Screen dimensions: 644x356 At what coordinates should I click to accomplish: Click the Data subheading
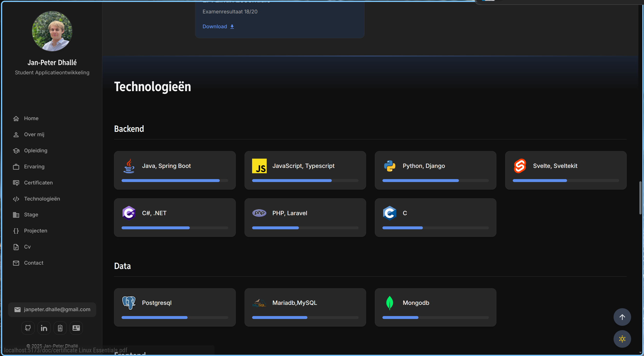(122, 266)
